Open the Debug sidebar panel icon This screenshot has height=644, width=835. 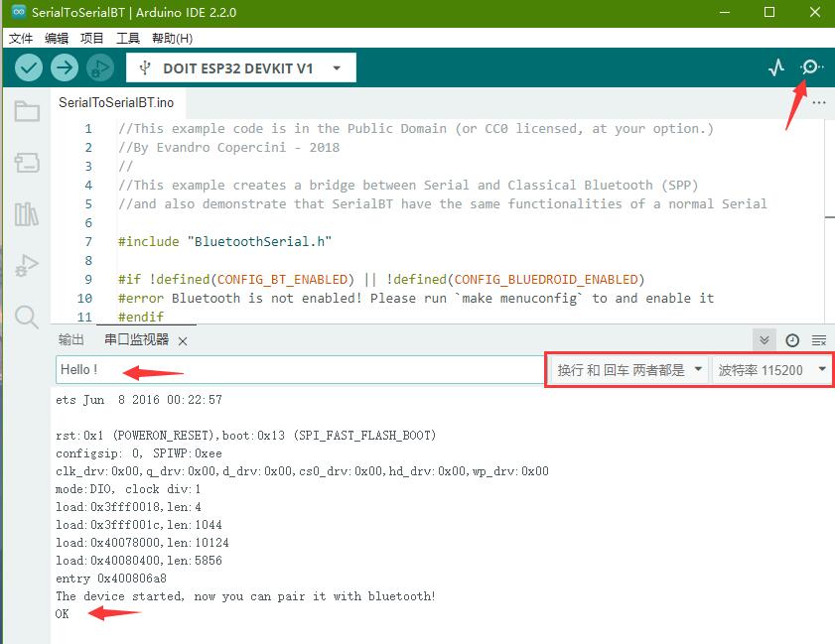[x=27, y=265]
